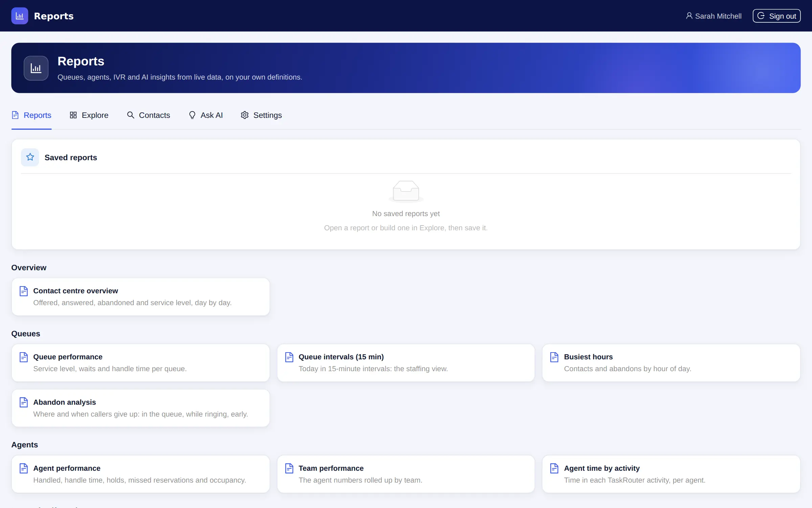Click the document icon on Team performance card
The height and width of the screenshot is (508, 812).
(289, 468)
